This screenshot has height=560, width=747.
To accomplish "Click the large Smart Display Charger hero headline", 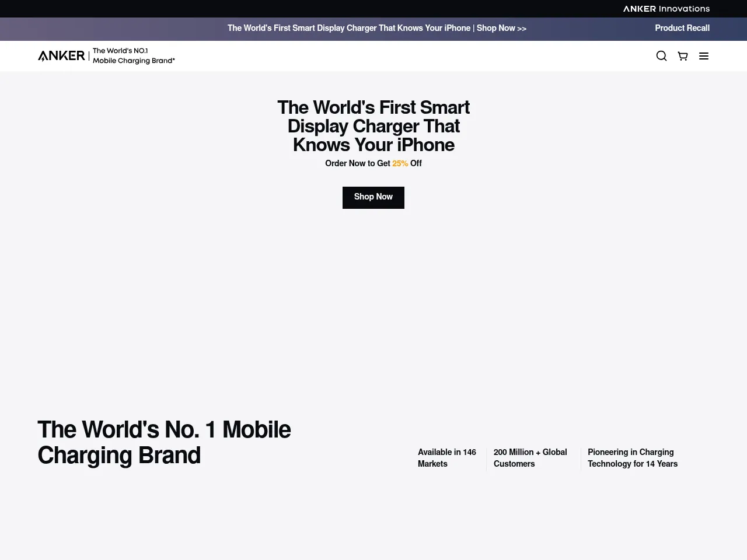I will [x=373, y=126].
